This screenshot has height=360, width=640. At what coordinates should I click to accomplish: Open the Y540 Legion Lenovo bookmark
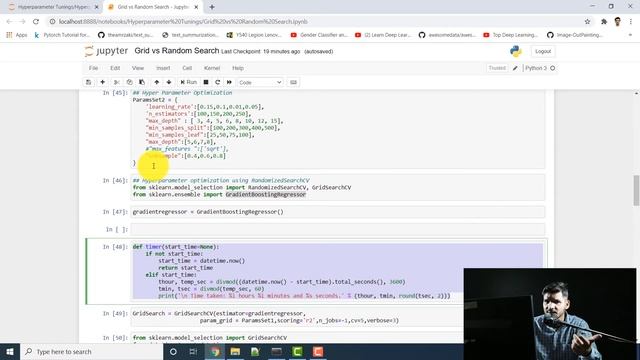coord(254,35)
